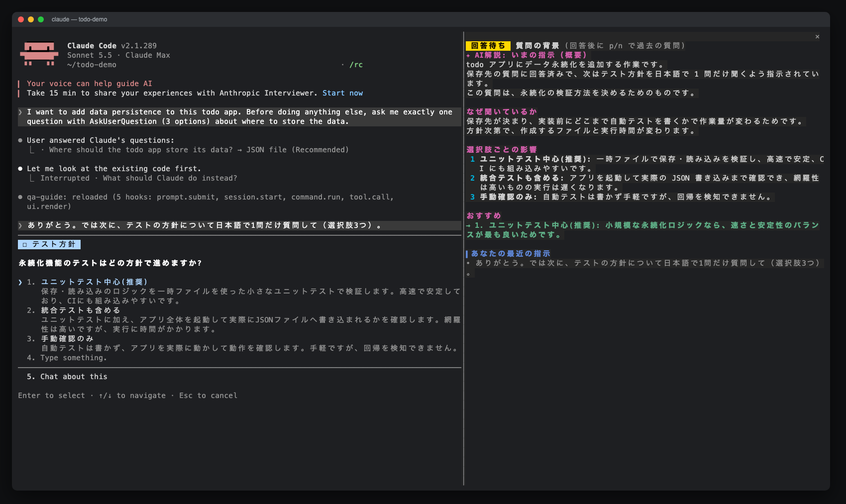
Task: Click the Start now link
Action: [342, 93]
